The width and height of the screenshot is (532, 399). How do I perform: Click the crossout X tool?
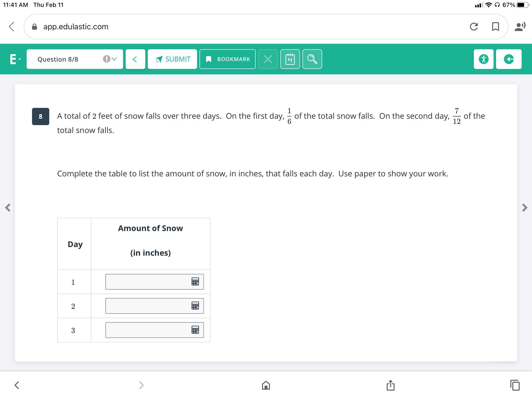click(x=268, y=59)
